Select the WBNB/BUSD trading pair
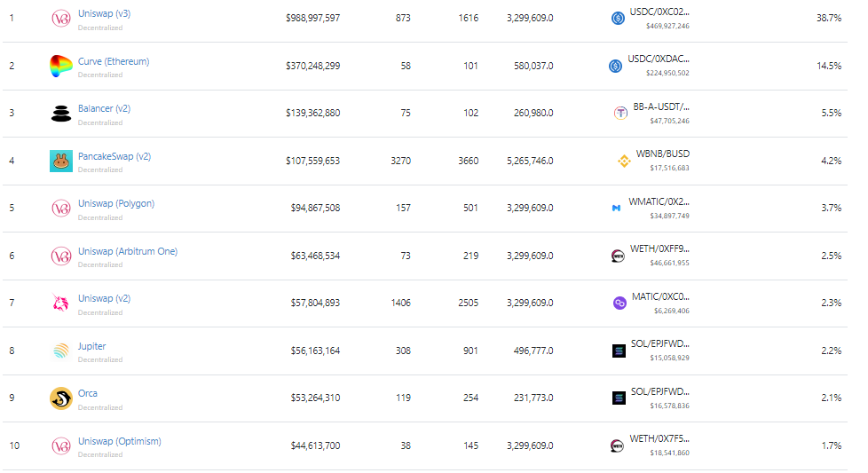This screenshot has width=868, height=473. [x=663, y=154]
